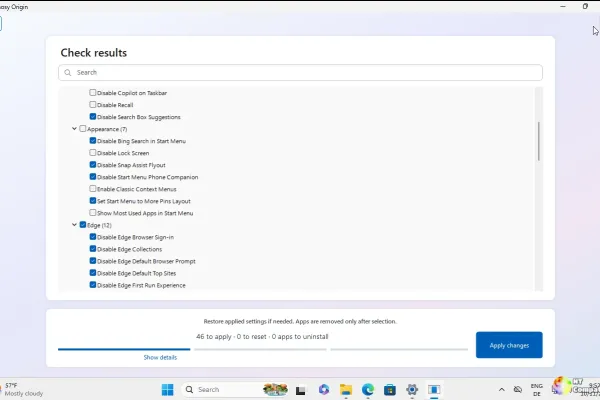Uncheck Disable Edge First Run Experience
Image resolution: width=600 pixels, height=400 pixels.
coord(93,285)
